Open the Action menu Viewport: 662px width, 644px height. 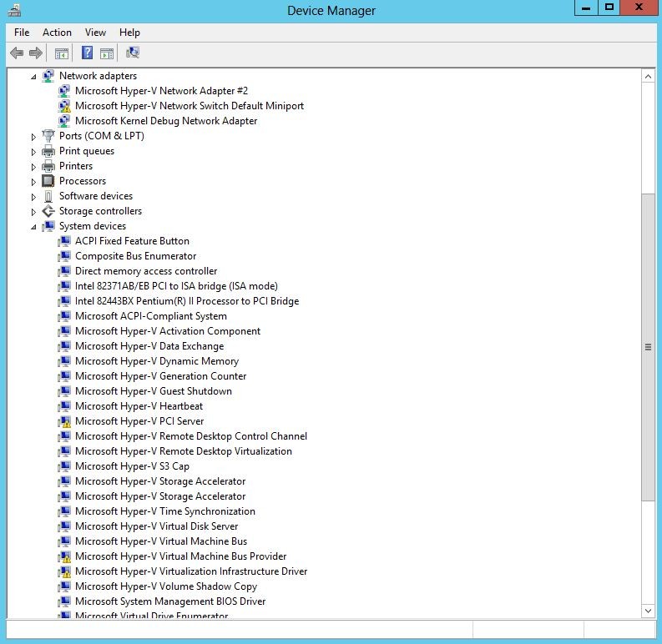[x=57, y=33]
